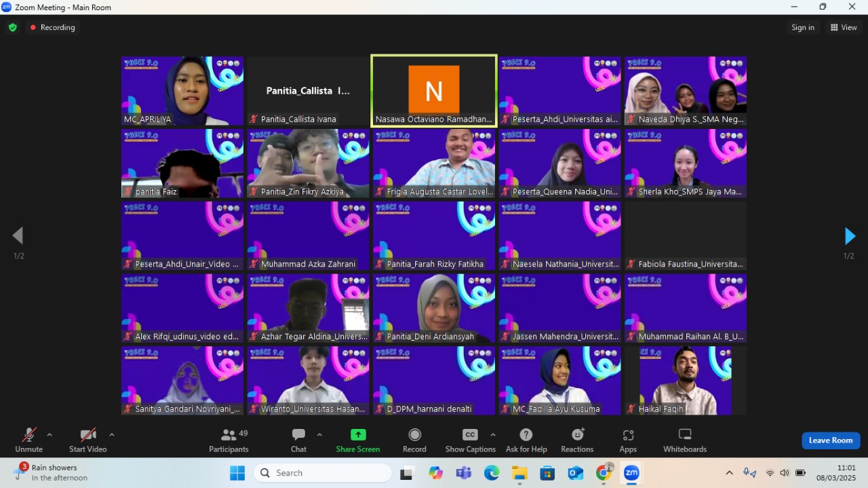Open clock showing 11:01 08/03/2025
This screenshot has width=868, height=488.
point(835,473)
